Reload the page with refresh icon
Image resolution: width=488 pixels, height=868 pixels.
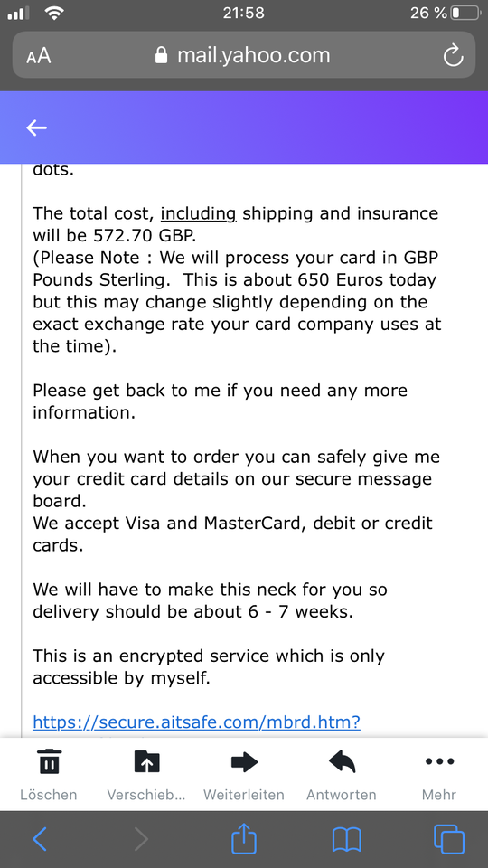[x=453, y=55]
